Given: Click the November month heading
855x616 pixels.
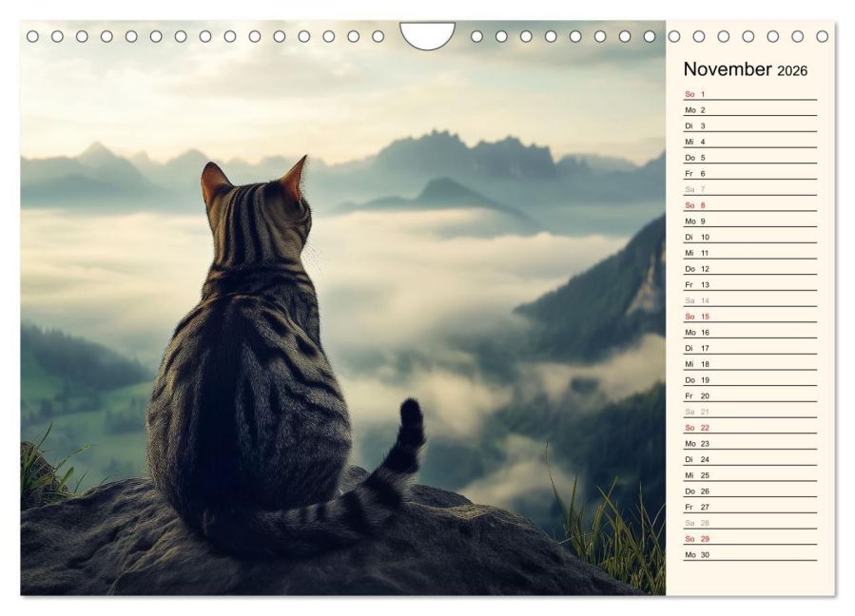Looking at the screenshot, I should click(728, 69).
